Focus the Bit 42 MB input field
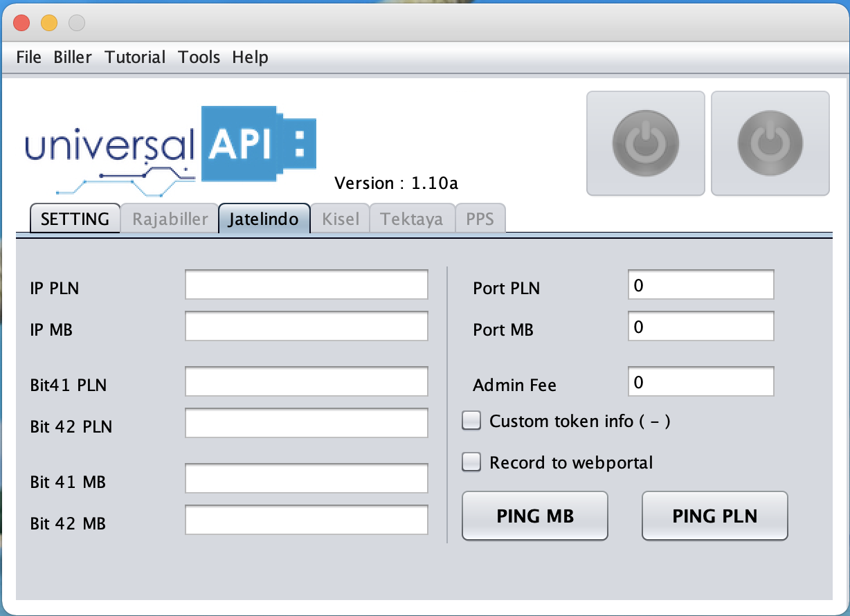This screenshot has width=850, height=616. [x=307, y=520]
